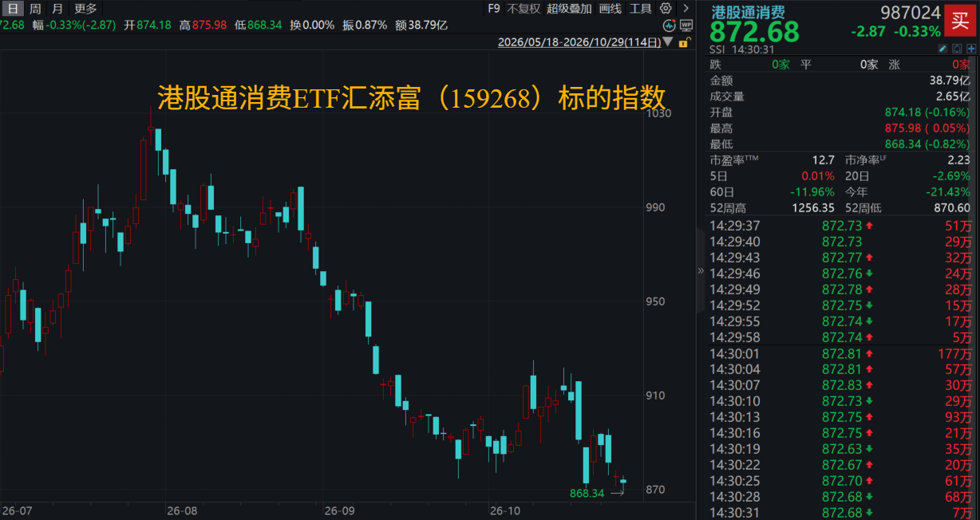Switch to the 月 monthly chart tab
Screen dimensions: 980x520
pyautogui.click(x=57, y=9)
